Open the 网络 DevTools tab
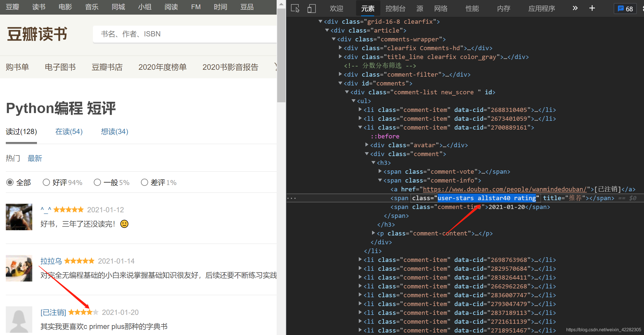 pos(441,9)
